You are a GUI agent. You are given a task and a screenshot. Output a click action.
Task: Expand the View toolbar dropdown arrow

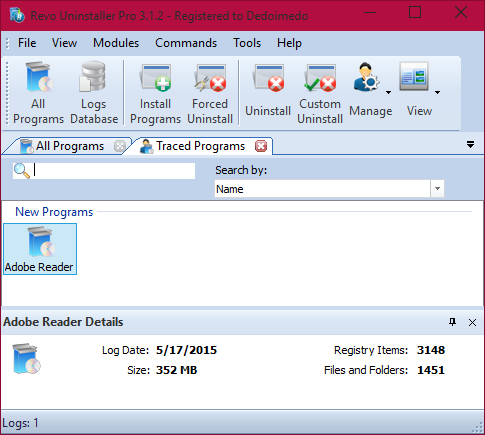pos(437,92)
